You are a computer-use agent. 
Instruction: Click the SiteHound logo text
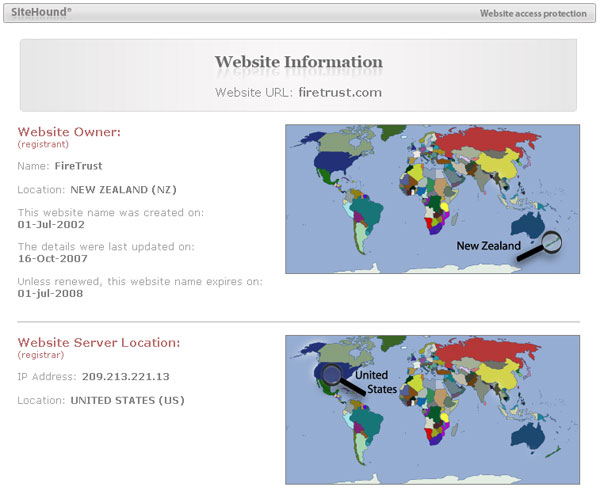[x=41, y=12]
